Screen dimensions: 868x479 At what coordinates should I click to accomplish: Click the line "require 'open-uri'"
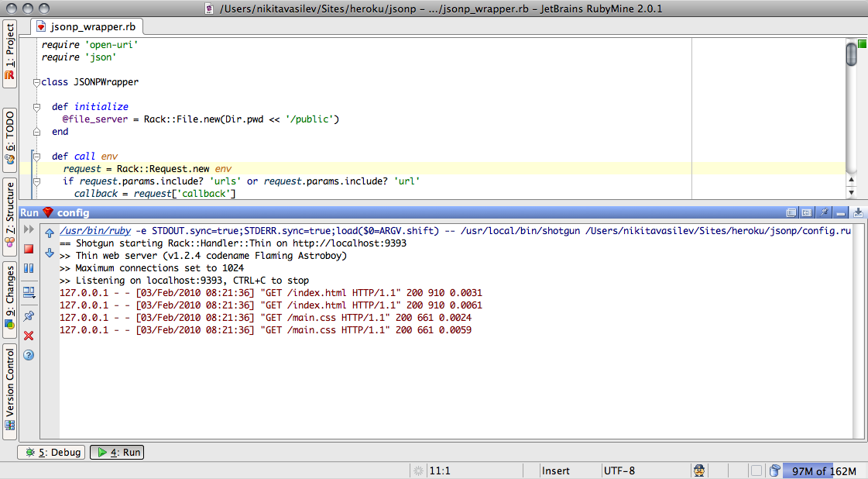pyautogui.click(x=90, y=44)
